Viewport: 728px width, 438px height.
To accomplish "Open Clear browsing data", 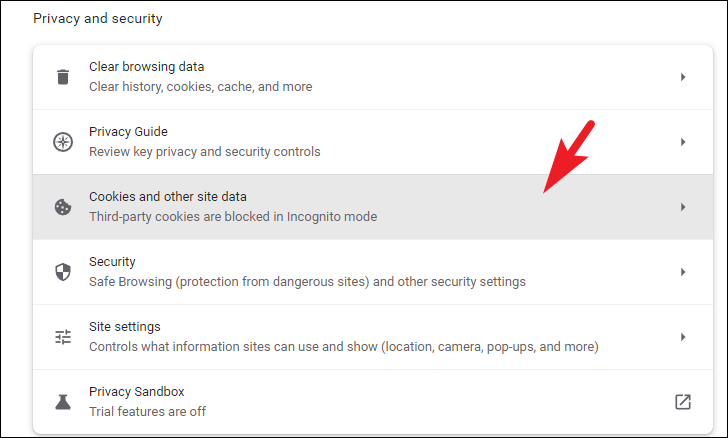I will point(373,77).
